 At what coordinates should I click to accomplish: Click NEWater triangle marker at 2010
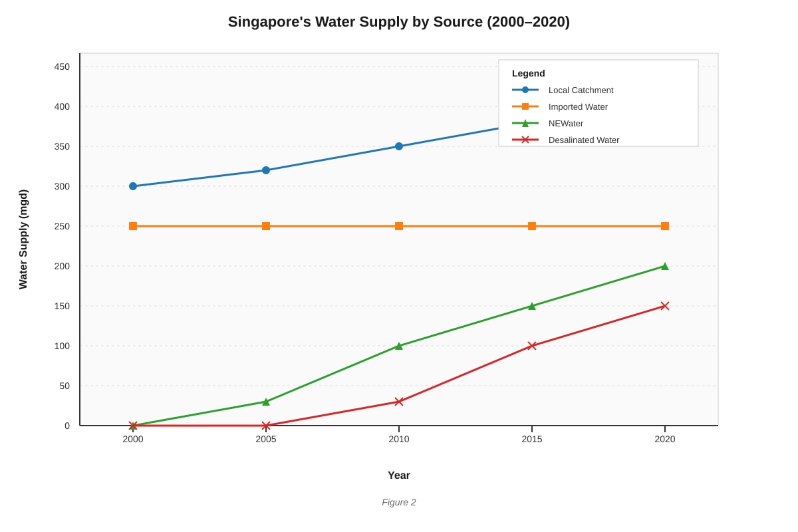(x=399, y=346)
